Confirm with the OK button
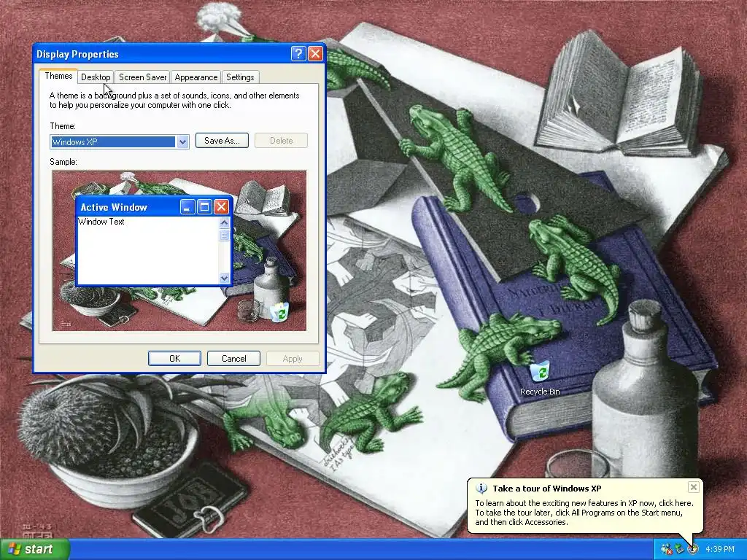The image size is (747, 560). [x=174, y=359]
